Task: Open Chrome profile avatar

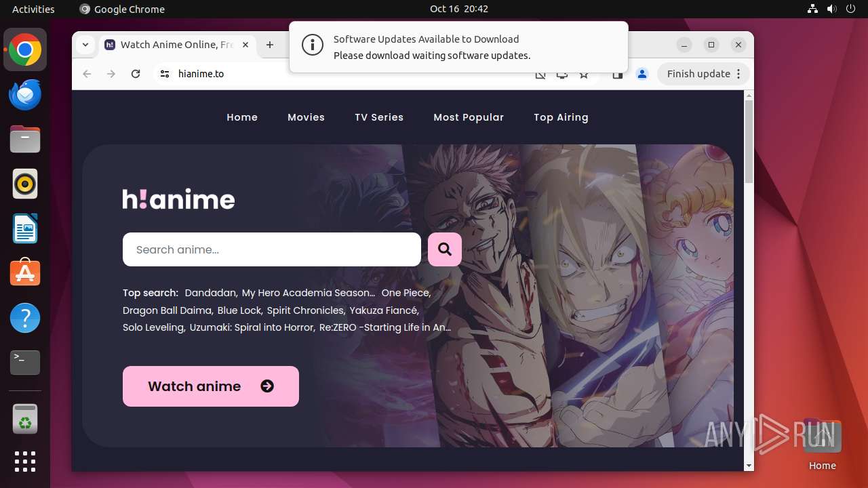Action: [642, 74]
